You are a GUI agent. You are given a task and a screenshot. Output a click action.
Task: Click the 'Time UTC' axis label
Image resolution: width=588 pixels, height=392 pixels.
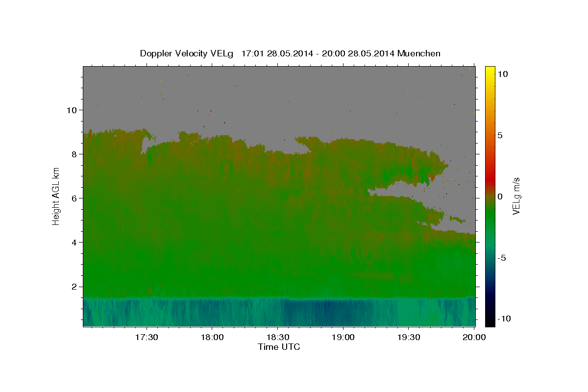pos(279,347)
